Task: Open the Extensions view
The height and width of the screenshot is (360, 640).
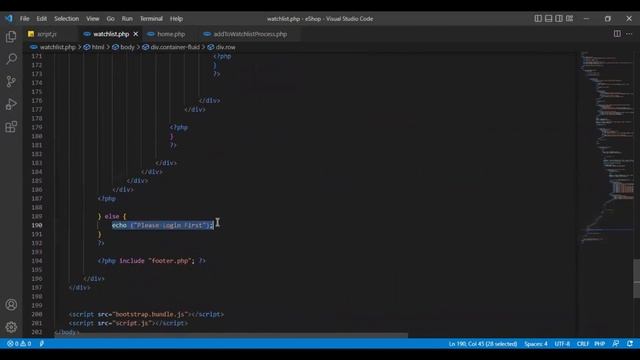Action: coord(11,127)
